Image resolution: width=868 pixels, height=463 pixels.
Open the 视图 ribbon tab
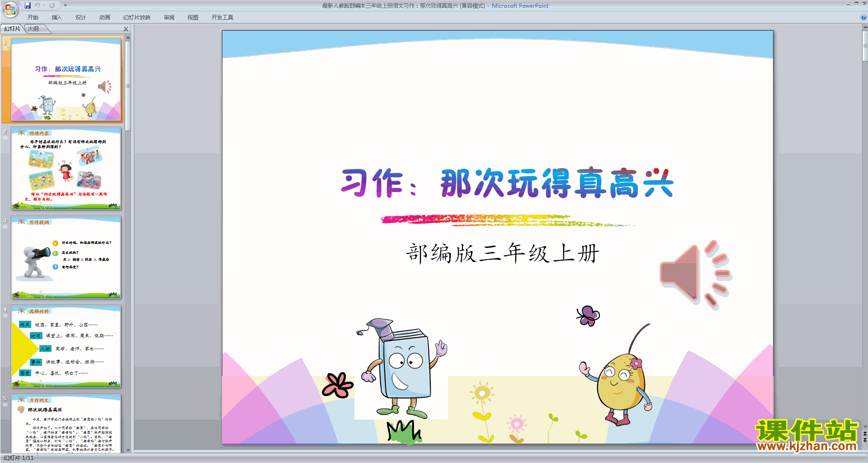[x=193, y=18]
